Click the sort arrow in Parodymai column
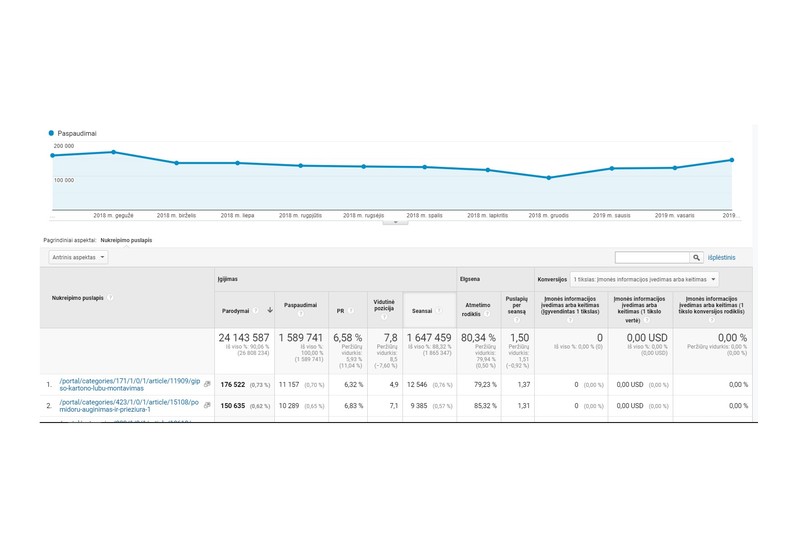The image size is (800, 533). pos(270,310)
